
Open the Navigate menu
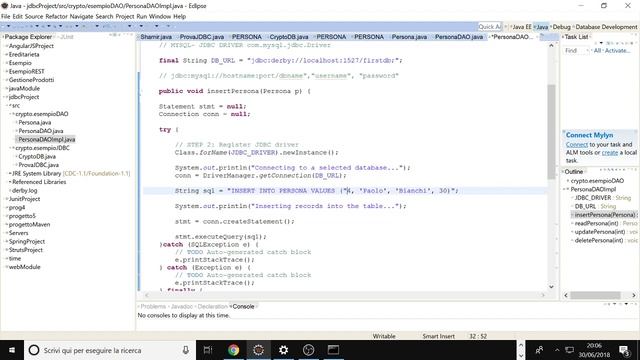(82, 16)
